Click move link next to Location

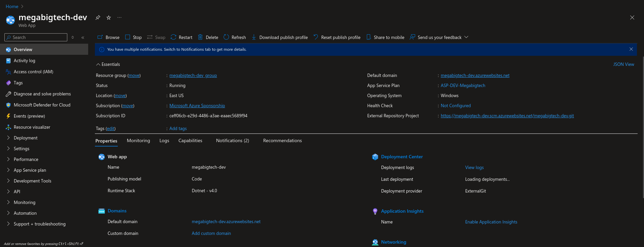(120, 96)
